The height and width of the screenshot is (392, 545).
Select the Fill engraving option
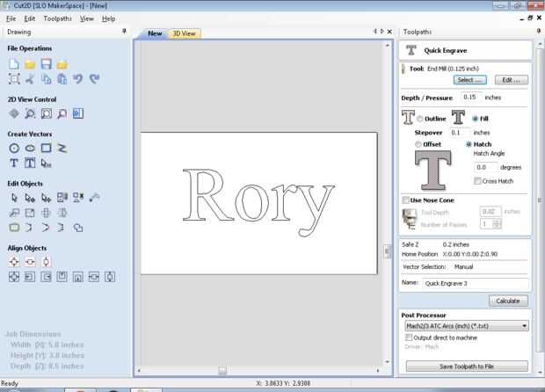476,119
